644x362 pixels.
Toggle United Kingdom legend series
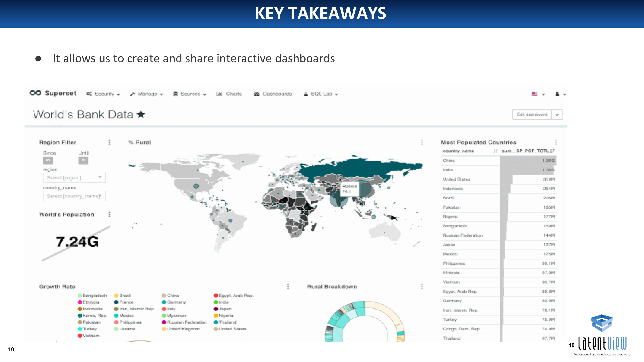[181, 329]
